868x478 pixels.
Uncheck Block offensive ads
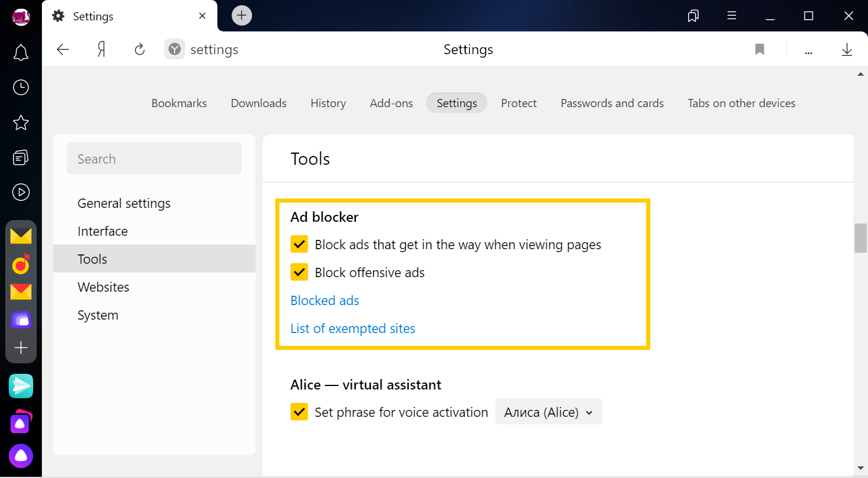click(x=299, y=272)
